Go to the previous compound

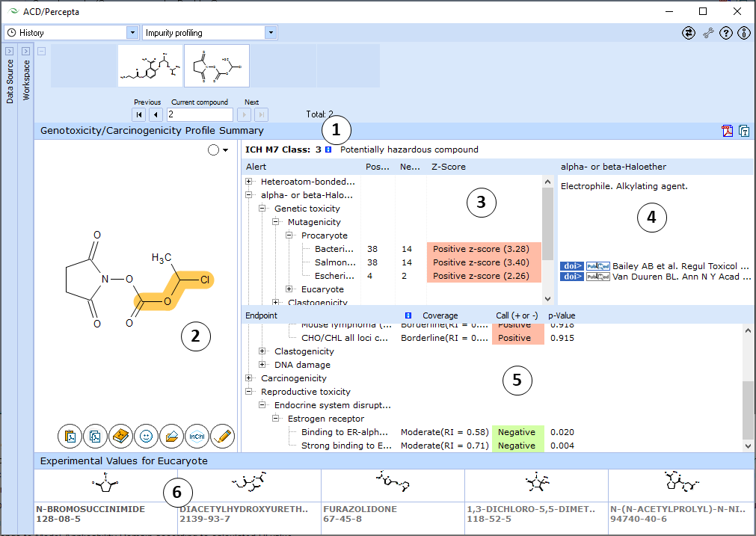[x=156, y=114]
